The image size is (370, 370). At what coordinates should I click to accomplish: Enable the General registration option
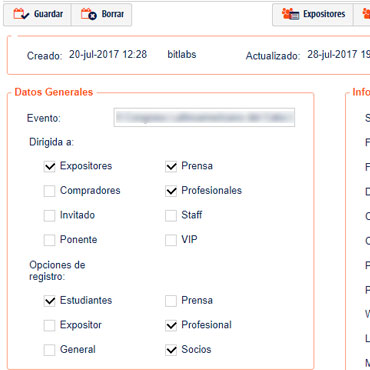click(x=50, y=350)
